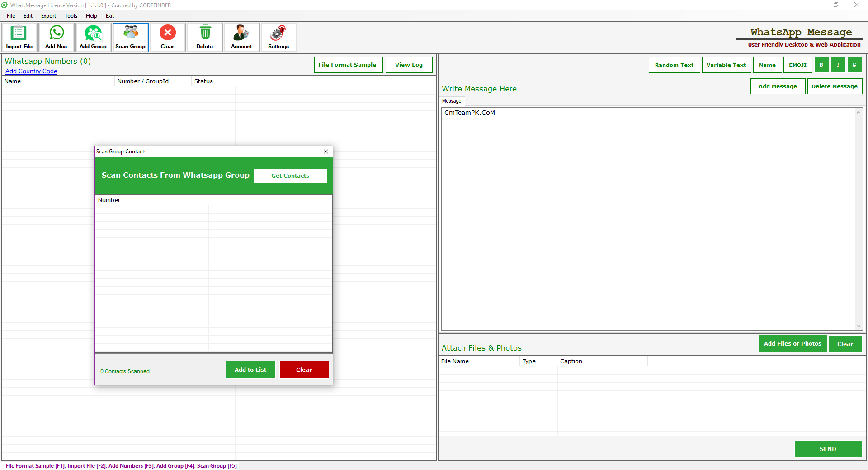868x470 pixels.
Task: Click the shortcut hints status bar text
Action: pos(121,466)
